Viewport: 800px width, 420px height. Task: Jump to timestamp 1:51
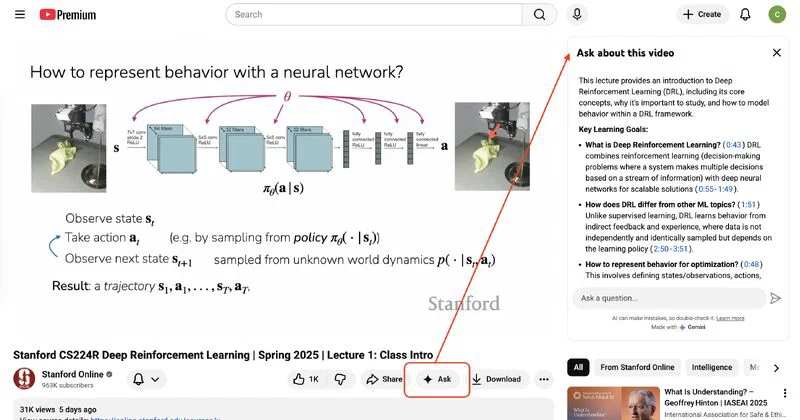click(748, 205)
